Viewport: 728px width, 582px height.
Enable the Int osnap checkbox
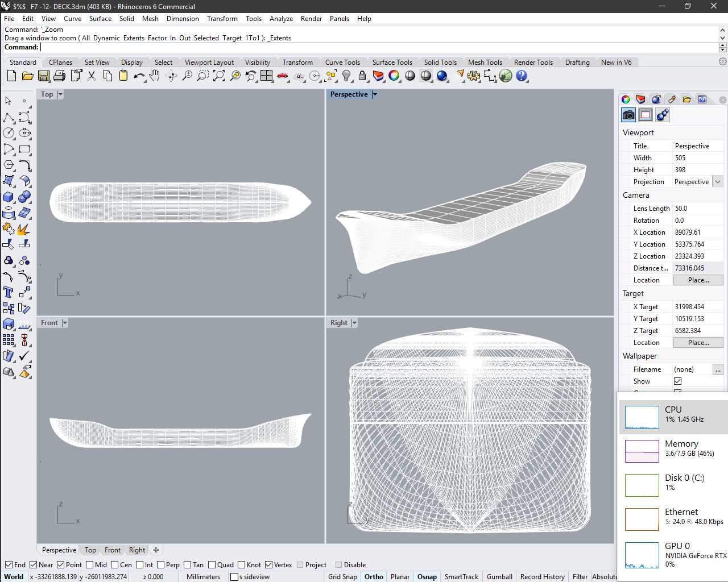[140, 564]
